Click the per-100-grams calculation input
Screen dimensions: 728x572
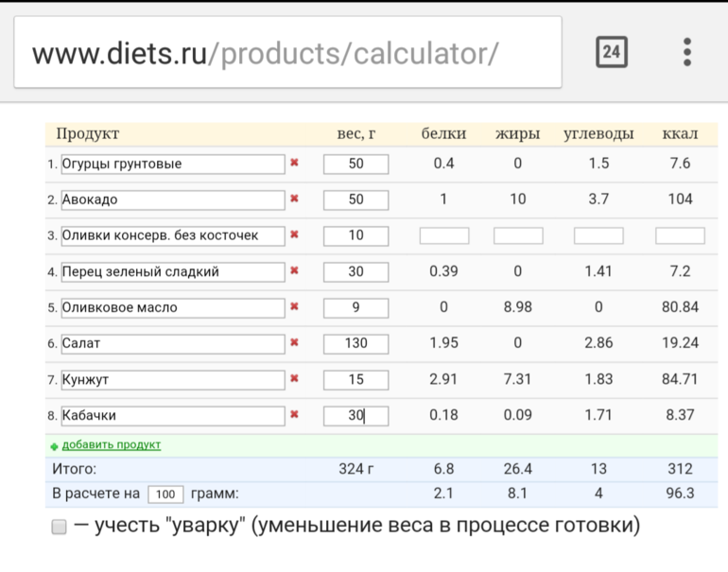coord(165,494)
